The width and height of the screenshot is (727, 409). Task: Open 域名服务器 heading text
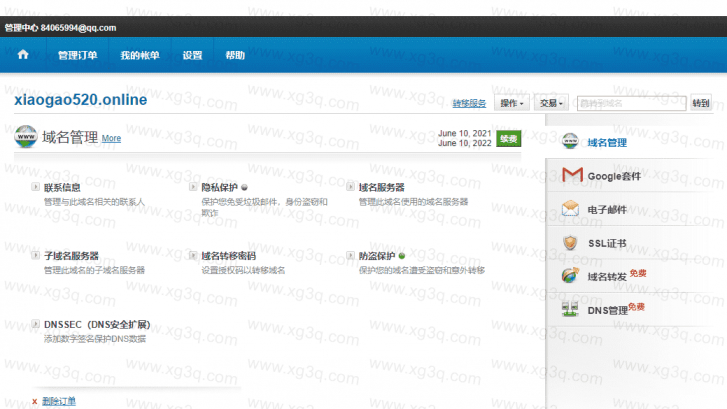click(382, 187)
